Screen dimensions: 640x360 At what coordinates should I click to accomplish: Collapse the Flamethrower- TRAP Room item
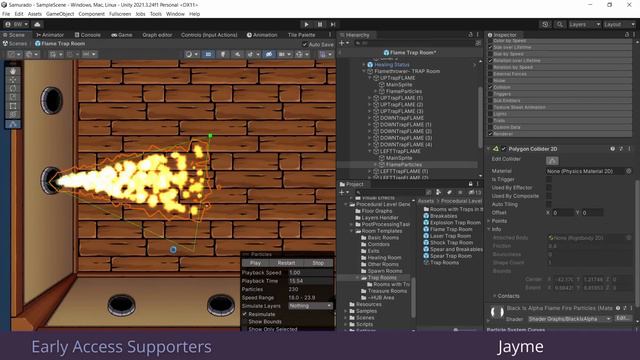364,71
